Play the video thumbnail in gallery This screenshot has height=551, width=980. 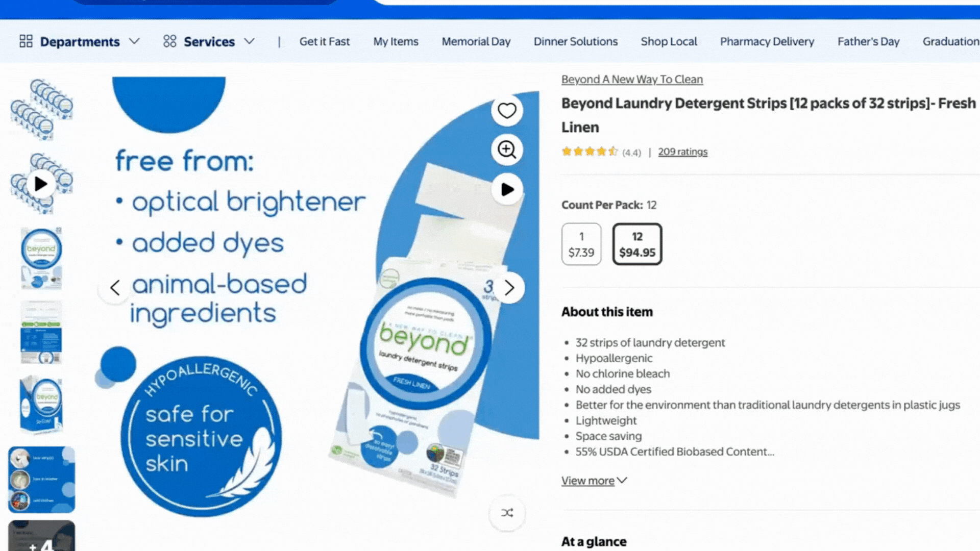tap(41, 184)
